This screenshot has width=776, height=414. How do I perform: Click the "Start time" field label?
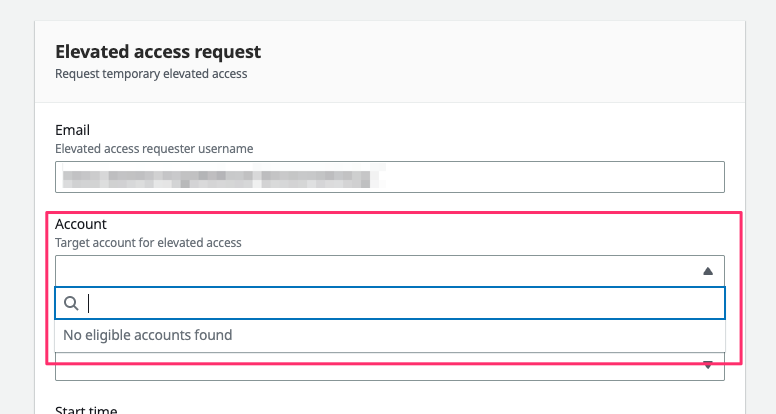pos(86,409)
